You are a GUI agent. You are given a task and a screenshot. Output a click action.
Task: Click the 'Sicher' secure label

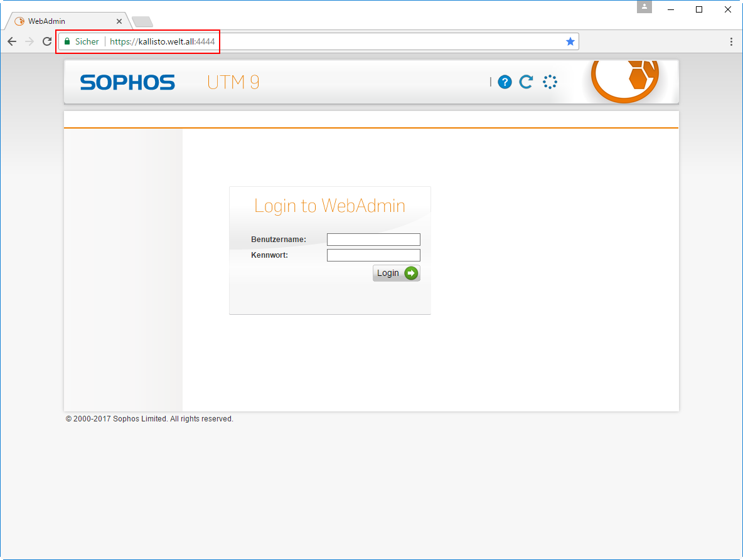click(87, 41)
